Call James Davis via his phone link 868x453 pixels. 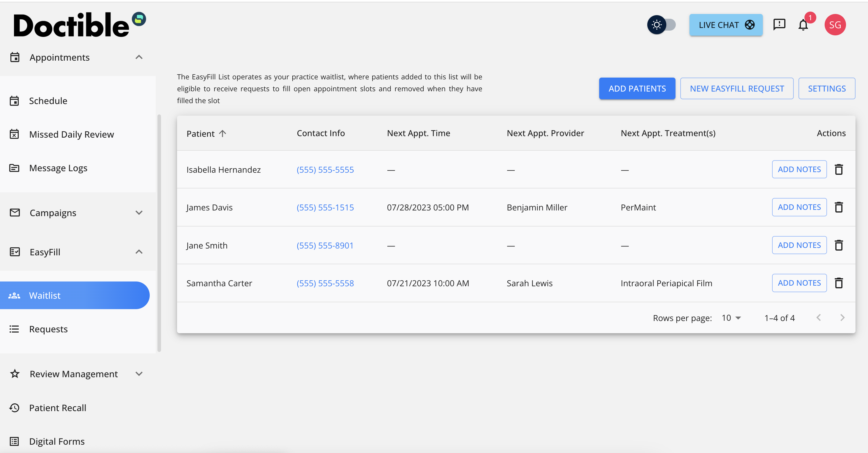point(325,207)
